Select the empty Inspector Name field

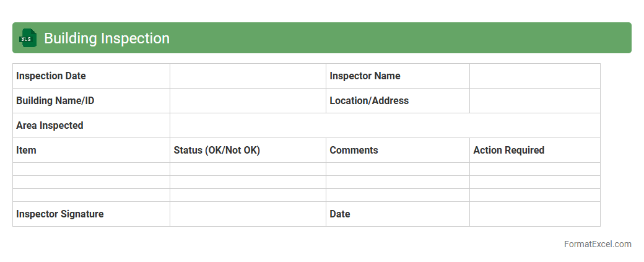534,76
